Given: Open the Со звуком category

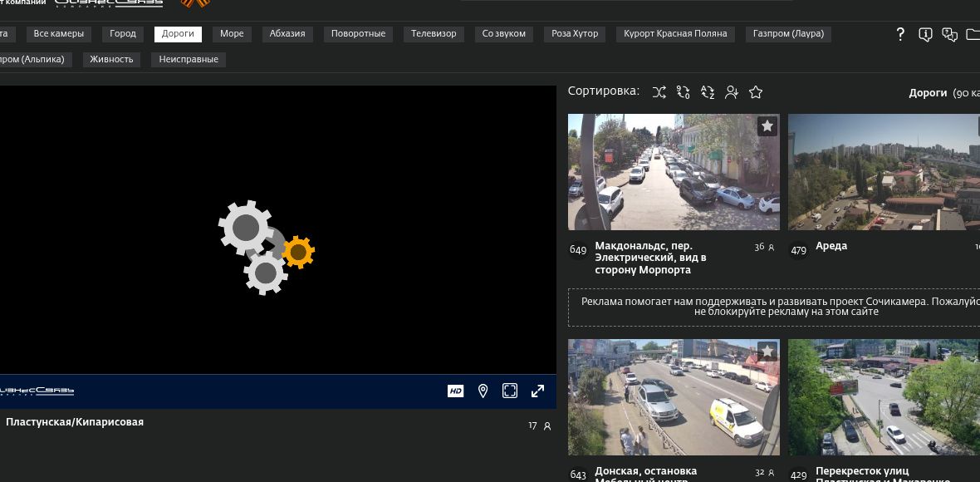Looking at the screenshot, I should pos(504,34).
